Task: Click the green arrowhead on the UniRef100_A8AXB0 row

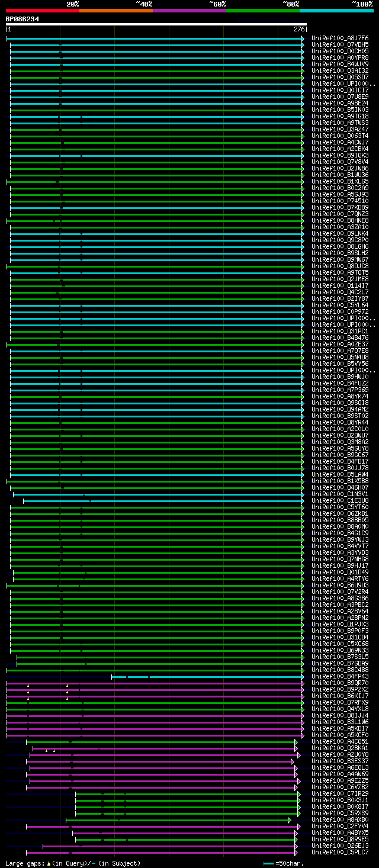Action: tap(290, 820)
